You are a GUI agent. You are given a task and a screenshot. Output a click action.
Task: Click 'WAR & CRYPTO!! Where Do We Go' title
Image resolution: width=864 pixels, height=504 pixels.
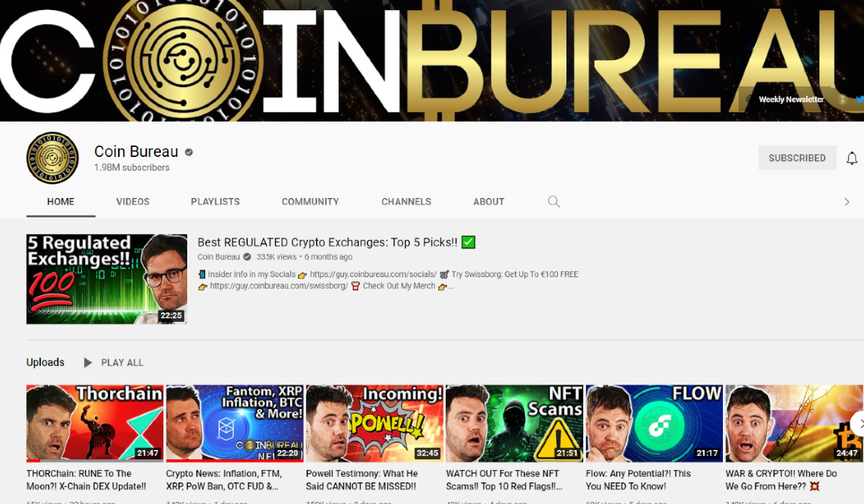click(x=781, y=480)
